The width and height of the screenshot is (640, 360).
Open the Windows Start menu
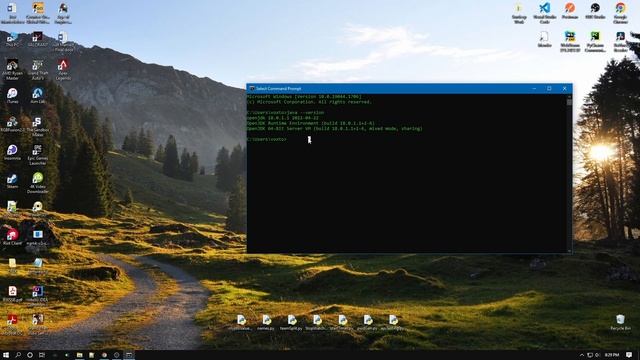(x=6, y=355)
